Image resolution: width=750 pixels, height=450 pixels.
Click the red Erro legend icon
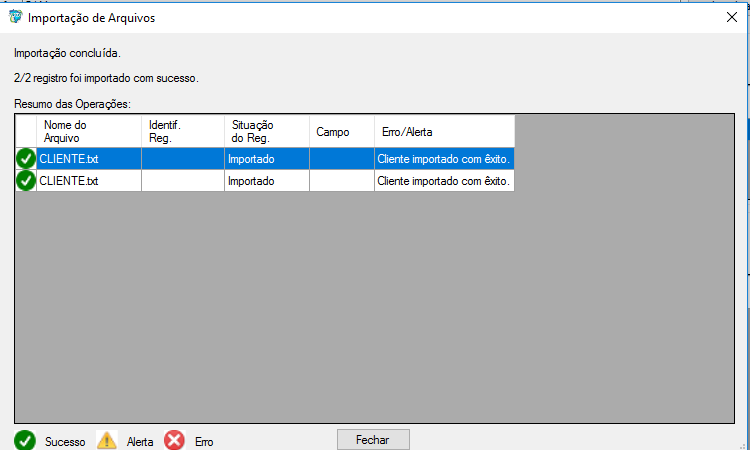[174, 440]
